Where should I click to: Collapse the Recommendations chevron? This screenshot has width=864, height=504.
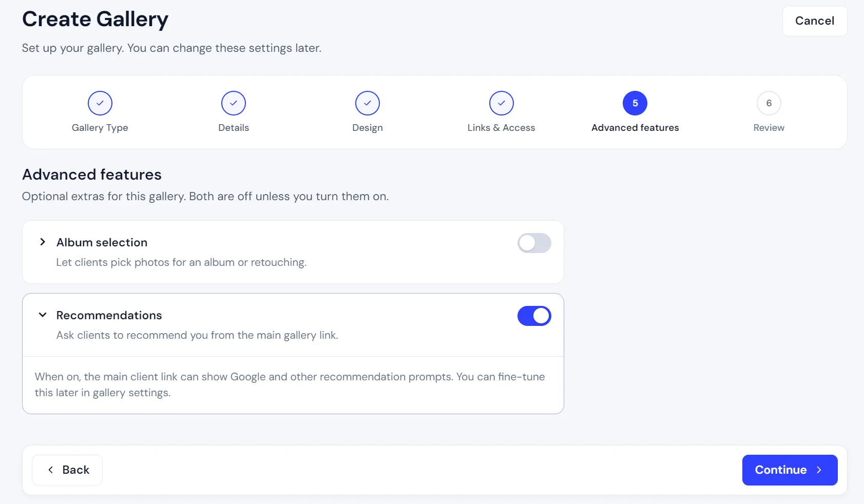pos(43,315)
